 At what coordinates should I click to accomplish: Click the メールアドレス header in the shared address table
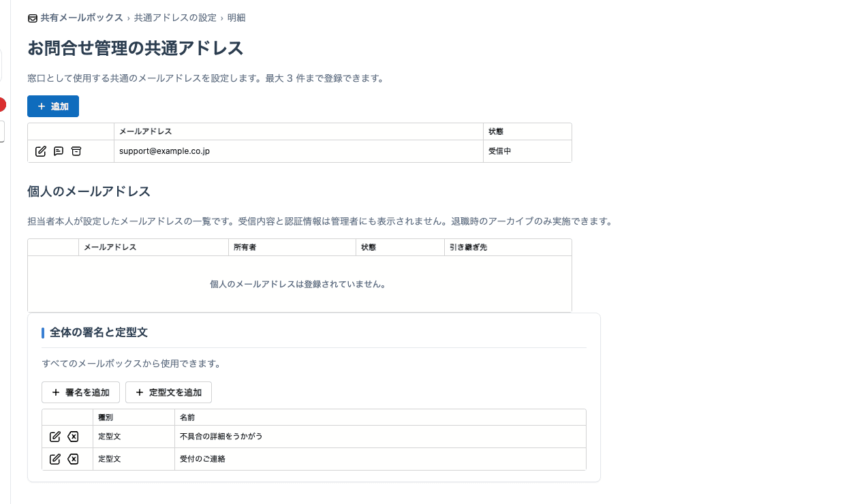point(298,131)
